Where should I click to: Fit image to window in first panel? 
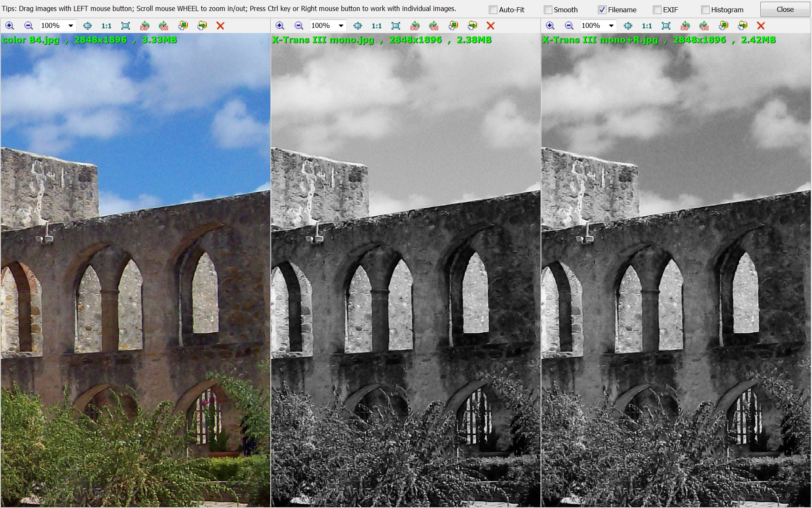126,26
